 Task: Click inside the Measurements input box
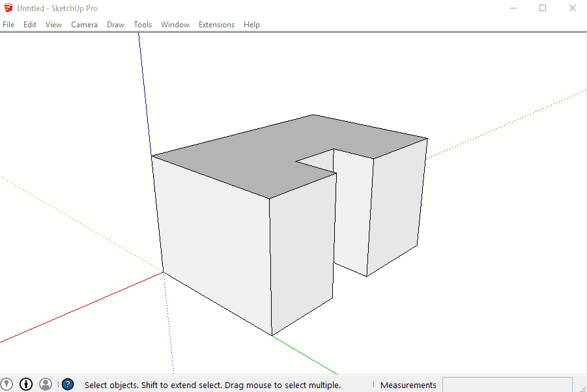(x=508, y=385)
